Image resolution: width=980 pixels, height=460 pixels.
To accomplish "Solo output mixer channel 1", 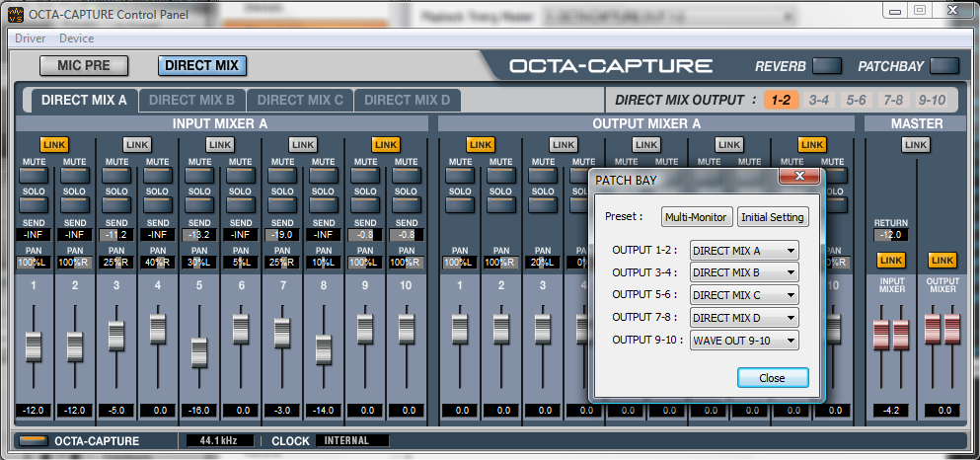I will click(x=459, y=205).
